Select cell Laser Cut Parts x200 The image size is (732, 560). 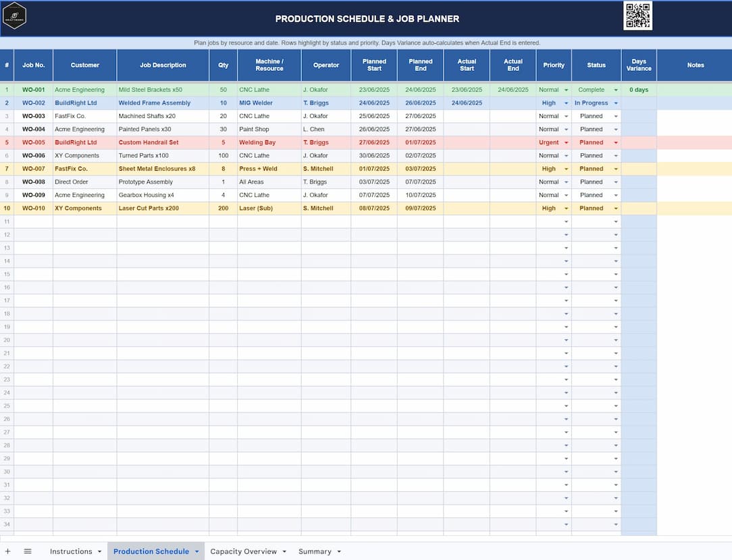pyautogui.click(x=163, y=208)
